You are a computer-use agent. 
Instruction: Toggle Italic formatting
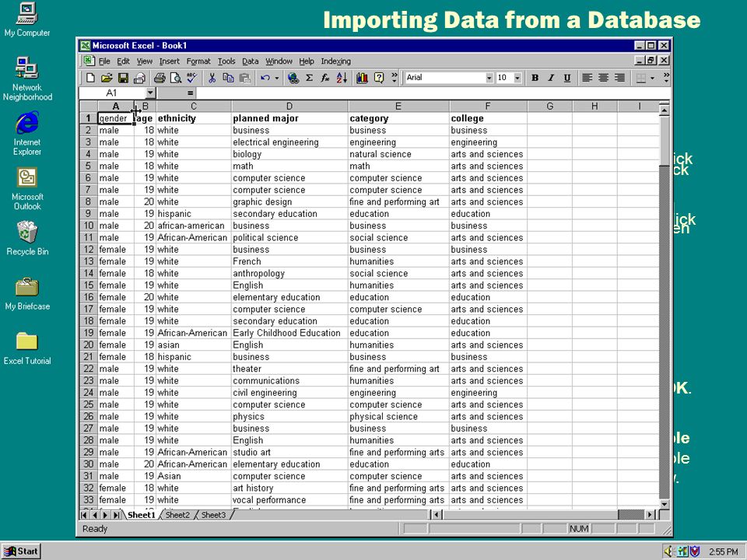click(551, 78)
